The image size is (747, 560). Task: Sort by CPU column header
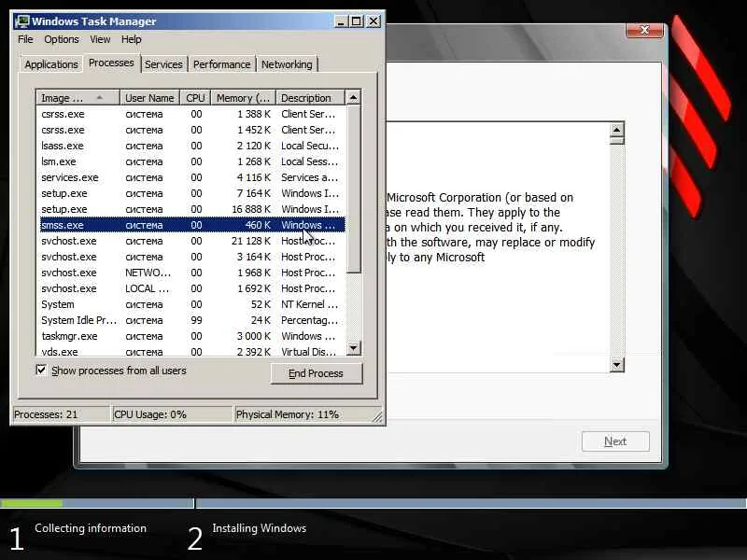click(x=195, y=98)
